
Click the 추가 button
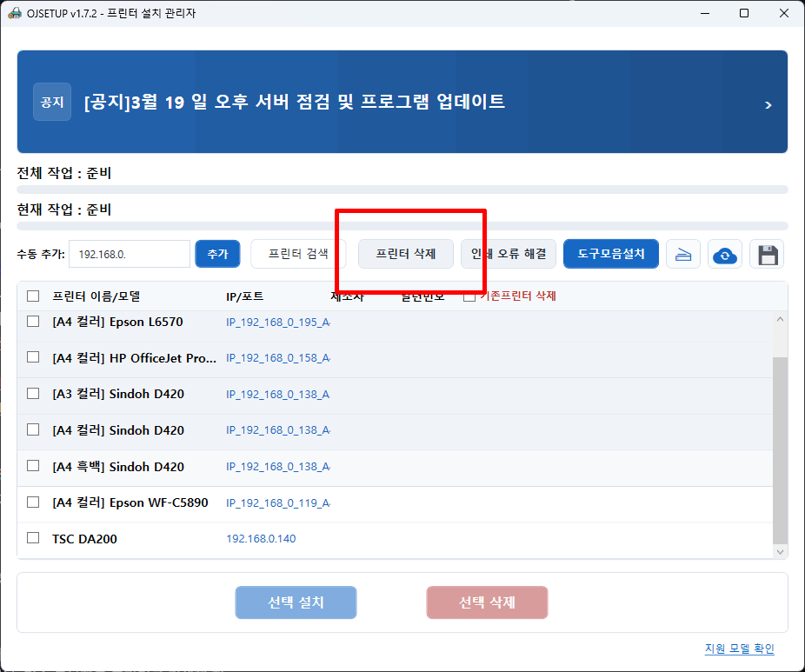pos(217,254)
